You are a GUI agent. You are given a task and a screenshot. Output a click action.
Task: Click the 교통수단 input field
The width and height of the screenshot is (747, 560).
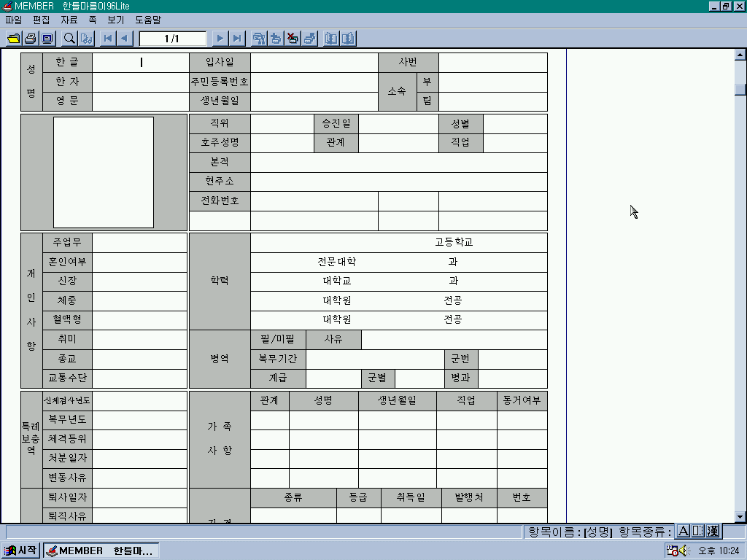click(x=139, y=378)
